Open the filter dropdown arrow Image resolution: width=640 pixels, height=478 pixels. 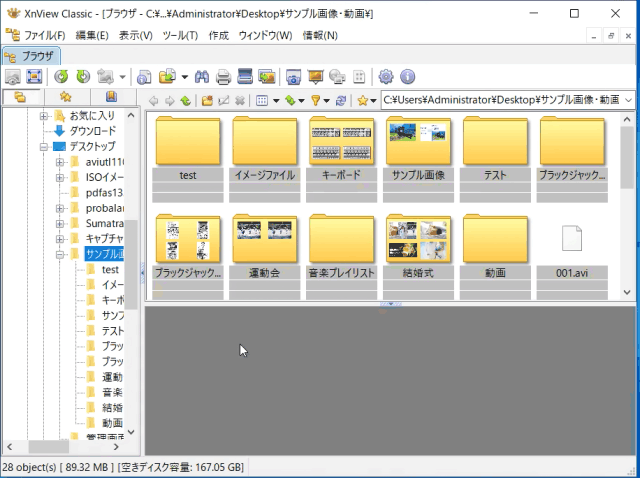(x=327, y=100)
